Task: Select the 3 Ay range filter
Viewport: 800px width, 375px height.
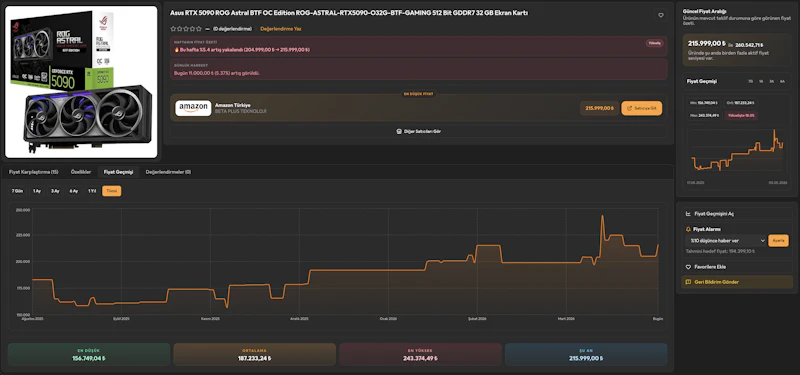Action: pos(55,191)
